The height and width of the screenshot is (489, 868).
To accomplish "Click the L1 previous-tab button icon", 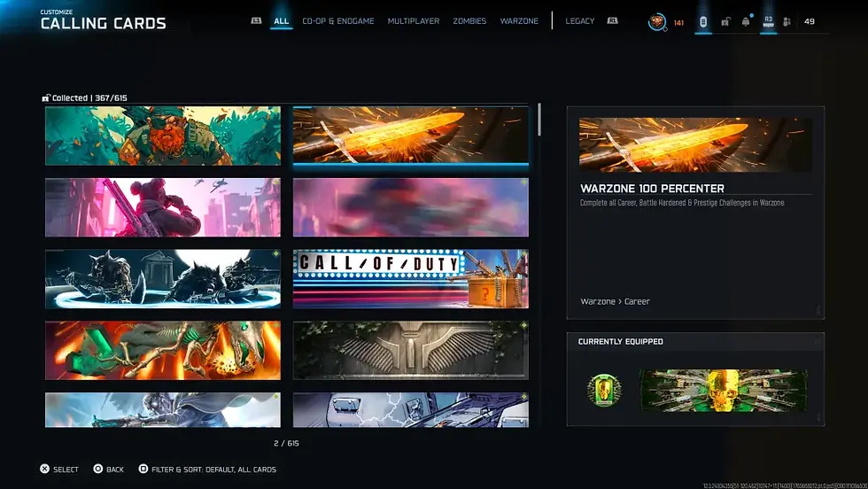I will point(256,20).
